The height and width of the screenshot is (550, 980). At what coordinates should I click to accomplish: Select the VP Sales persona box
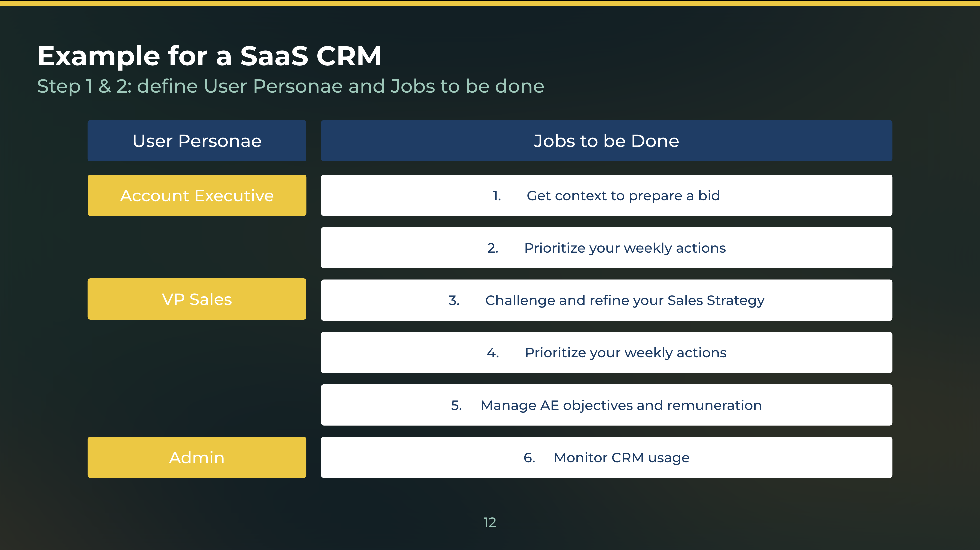197,299
